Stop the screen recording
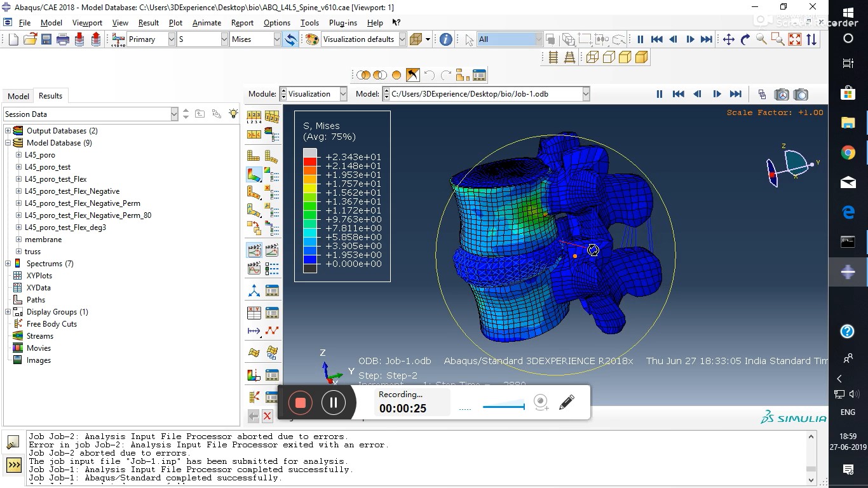Viewport: 868px width, 488px height. 301,402
